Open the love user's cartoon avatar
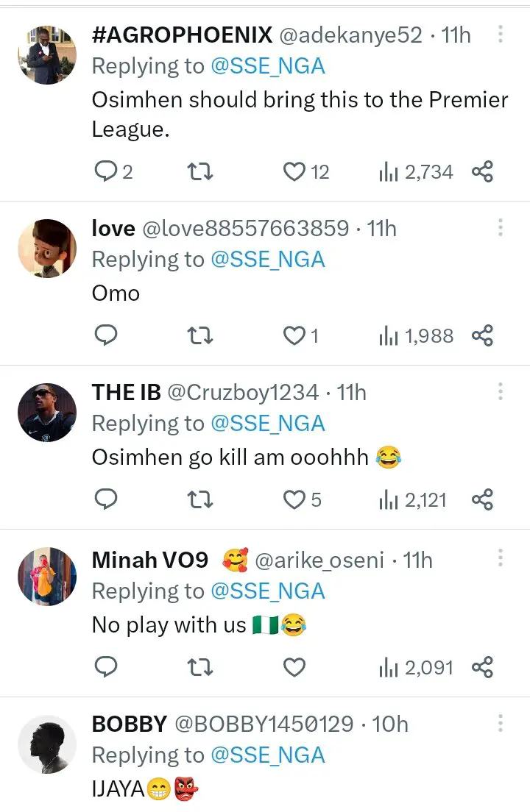The image size is (530, 812). click(47, 247)
